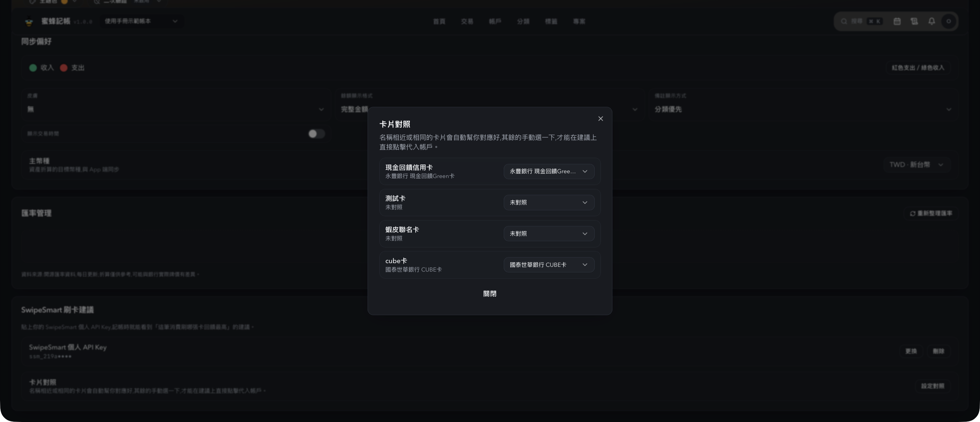Click the 永豐銀行 現金回饋Green卡 subtitle text
Screen dimensions: 980x422
click(x=420, y=176)
